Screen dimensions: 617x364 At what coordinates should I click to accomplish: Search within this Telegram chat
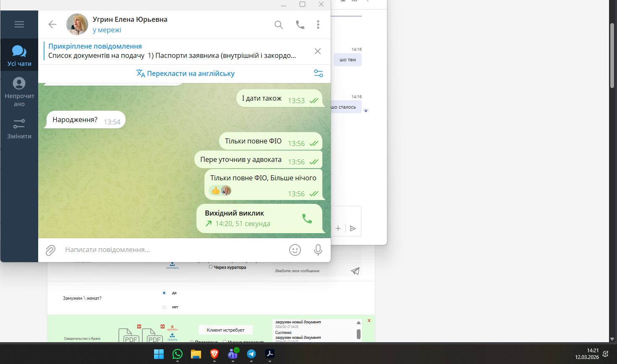coord(279,25)
